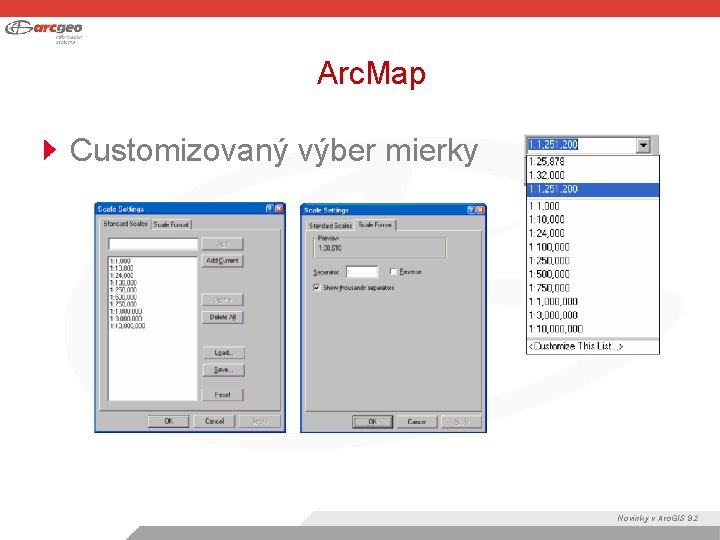Click the Save... button
The height and width of the screenshot is (540, 720).
click(x=224, y=370)
